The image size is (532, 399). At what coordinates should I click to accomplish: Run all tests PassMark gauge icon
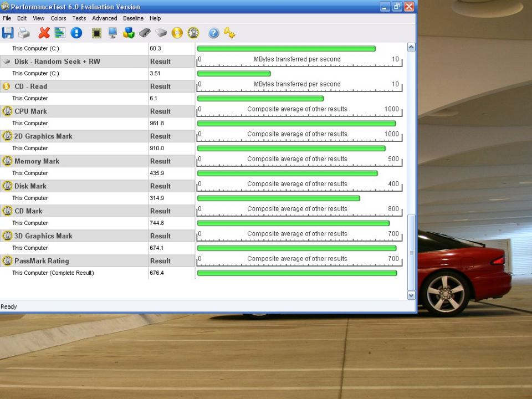pos(193,33)
